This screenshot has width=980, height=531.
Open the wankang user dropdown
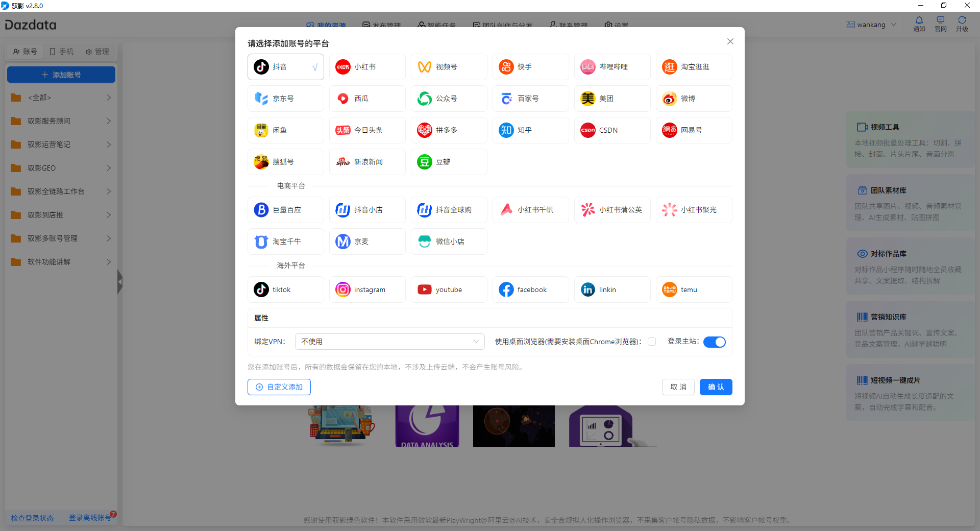[871, 25]
